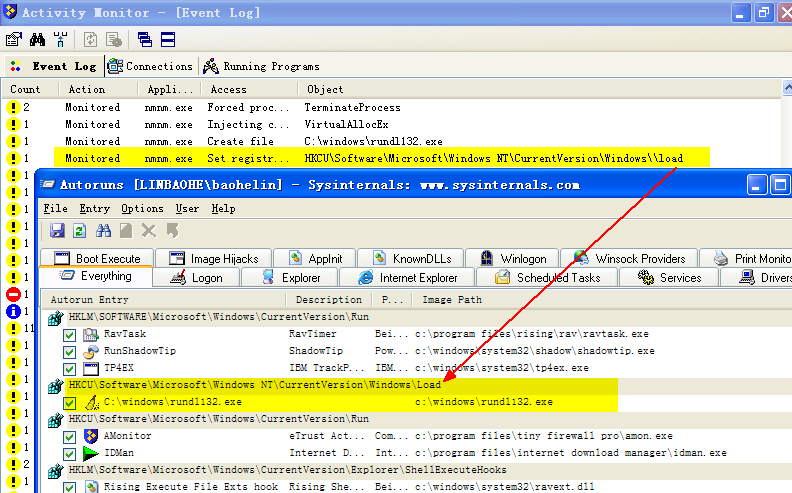Screen dimensions: 792x493
Task: Click the TP4EX entry icon
Action: point(91,369)
